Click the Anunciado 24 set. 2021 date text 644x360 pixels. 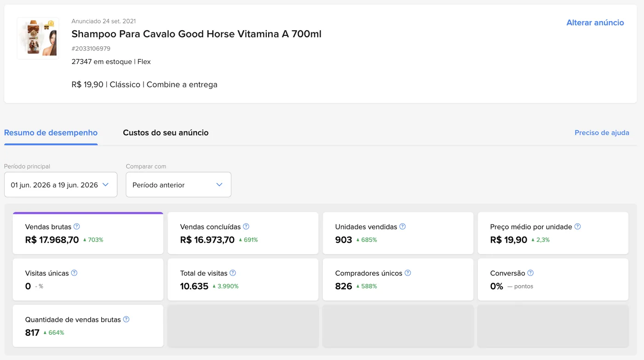pos(103,21)
